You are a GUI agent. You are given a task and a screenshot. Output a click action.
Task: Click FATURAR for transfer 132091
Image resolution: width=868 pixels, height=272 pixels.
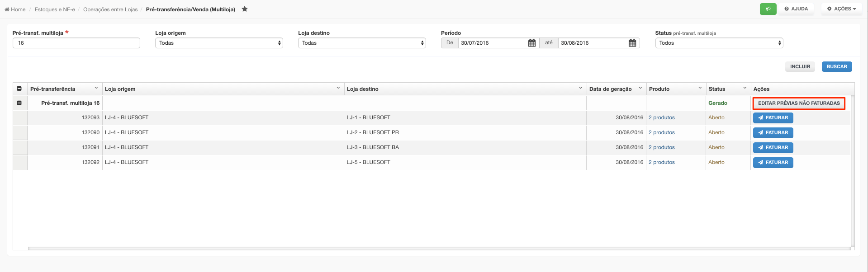tap(773, 148)
